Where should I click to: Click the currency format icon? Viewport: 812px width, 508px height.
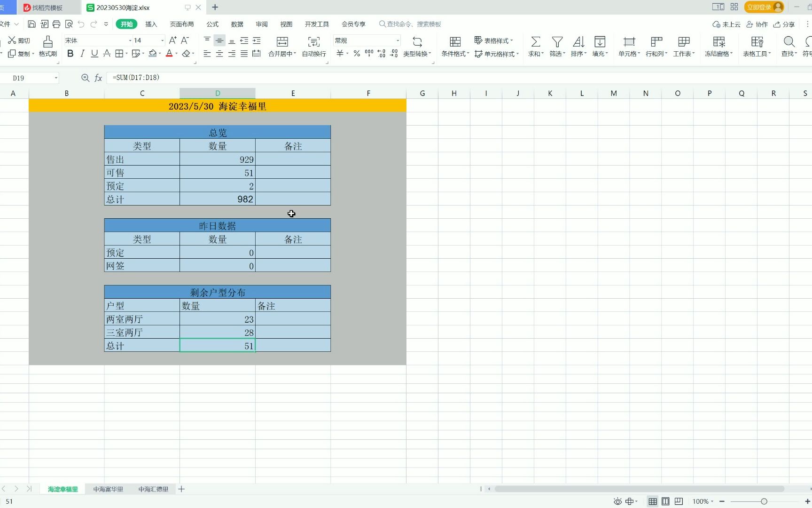coord(340,54)
